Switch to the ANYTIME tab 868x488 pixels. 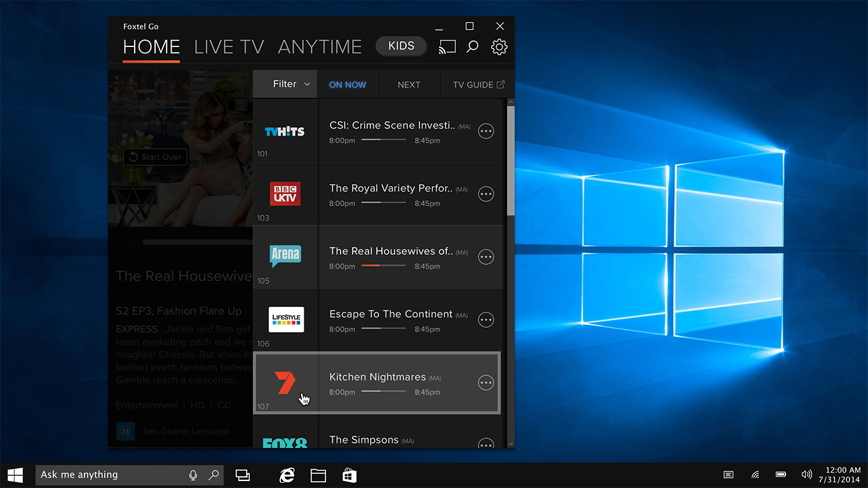point(320,47)
